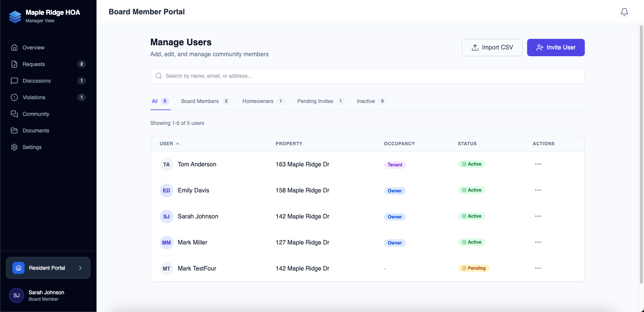
Task: Click address 158 Maple Ridge Dr
Action: pyautogui.click(x=302, y=191)
